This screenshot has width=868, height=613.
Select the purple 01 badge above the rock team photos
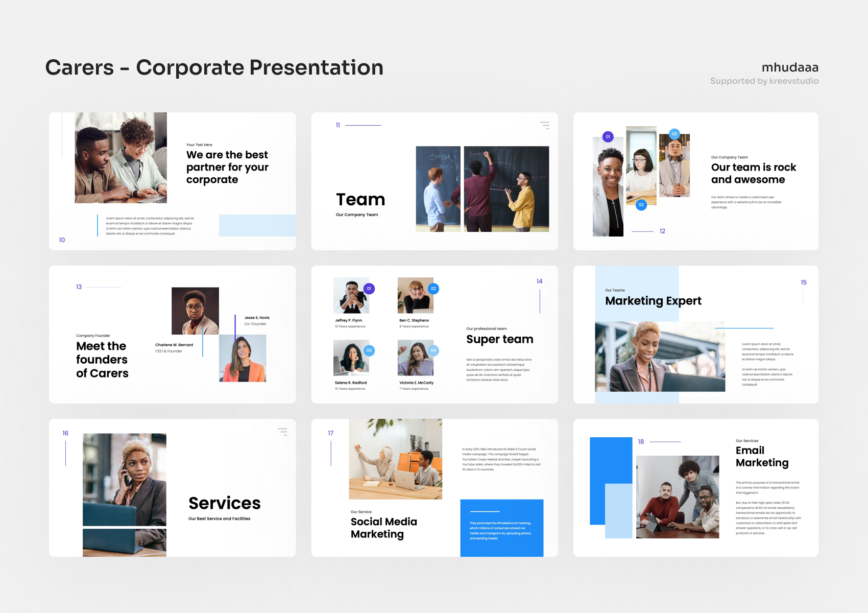click(x=608, y=136)
